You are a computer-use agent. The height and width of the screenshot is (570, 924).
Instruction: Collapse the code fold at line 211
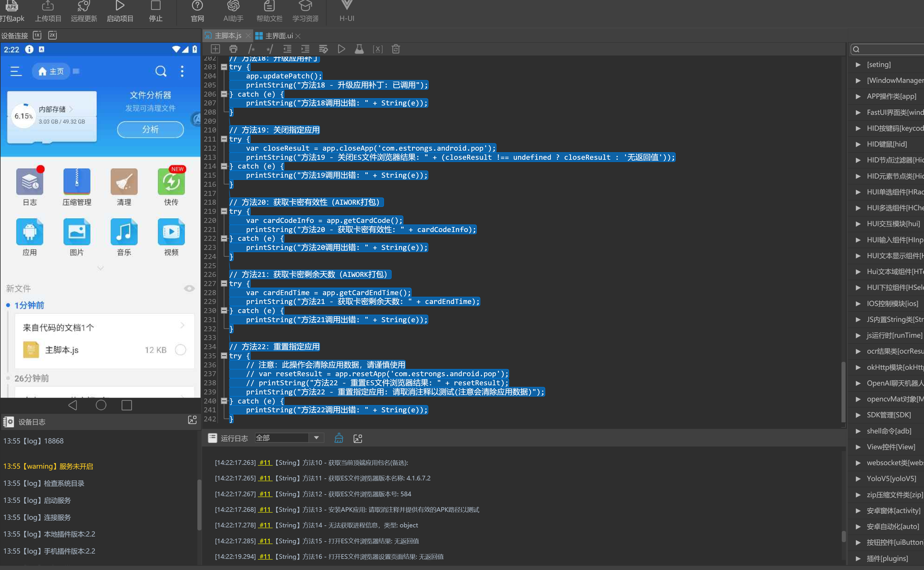tap(224, 139)
